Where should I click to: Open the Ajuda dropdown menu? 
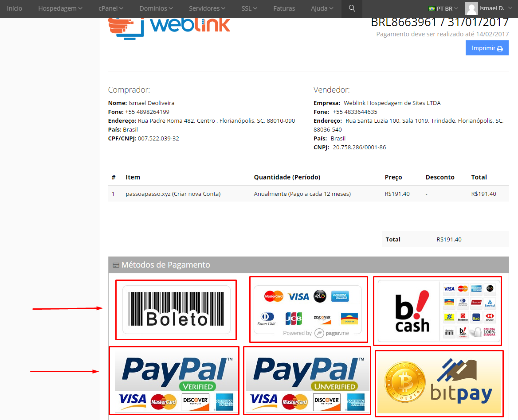click(x=322, y=8)
